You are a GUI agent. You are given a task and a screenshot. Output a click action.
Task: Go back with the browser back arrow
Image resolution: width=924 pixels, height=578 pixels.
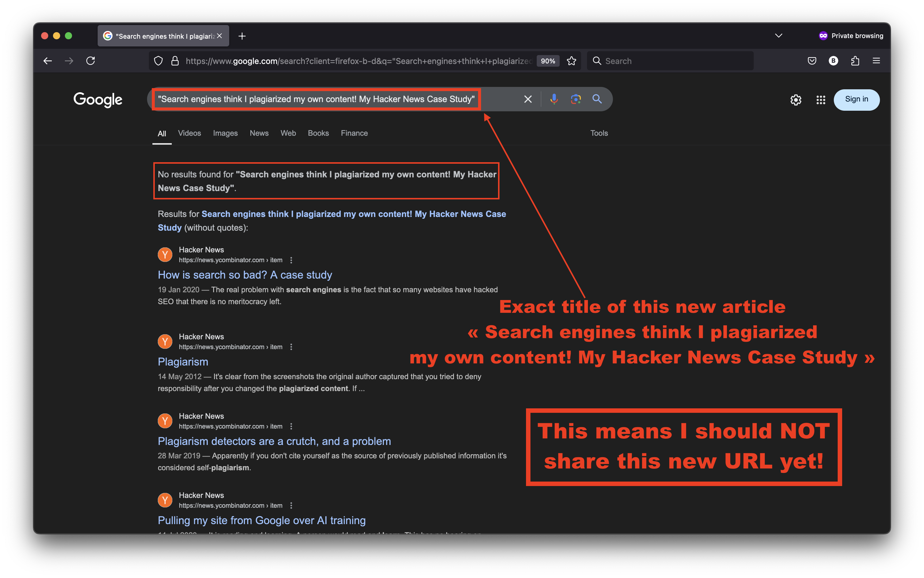(47, 61)
